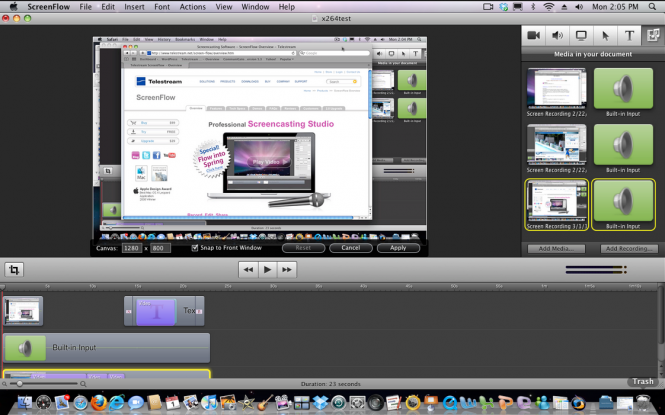Open Finder from the dock
Image resolution: width=665 pixels, height=415 pixels.
click(25, 402)
